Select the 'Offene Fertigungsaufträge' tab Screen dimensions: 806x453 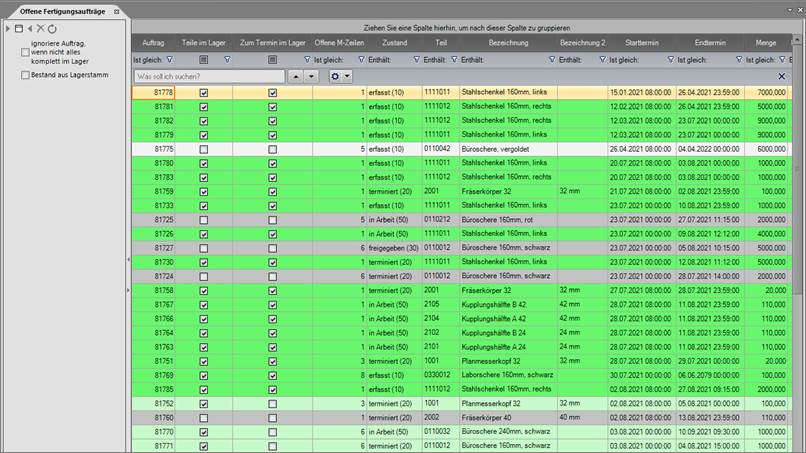click(x=56, y=10)
